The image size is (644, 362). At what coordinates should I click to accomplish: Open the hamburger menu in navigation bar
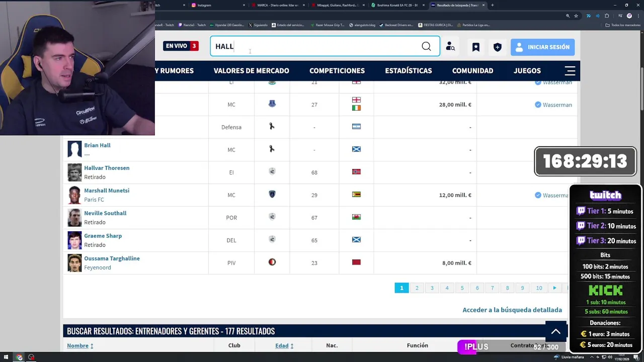pos(570,70)
